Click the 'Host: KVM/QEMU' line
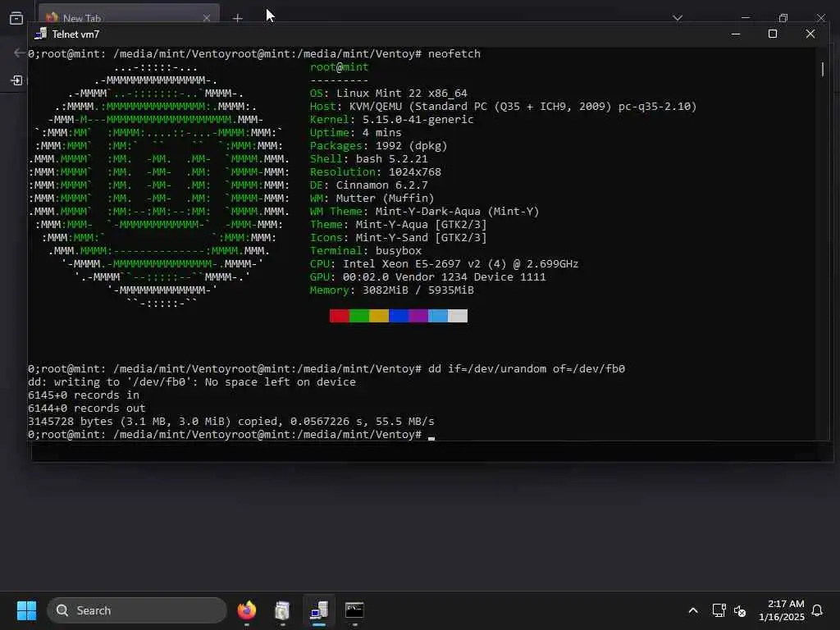This screenshot has width=840, height=630. 503,106
